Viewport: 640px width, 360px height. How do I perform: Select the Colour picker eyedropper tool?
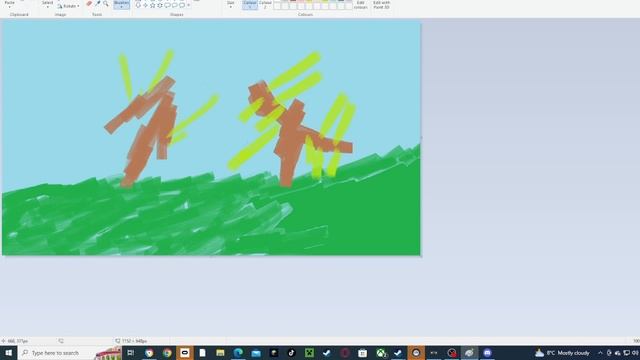pos(98,4)
